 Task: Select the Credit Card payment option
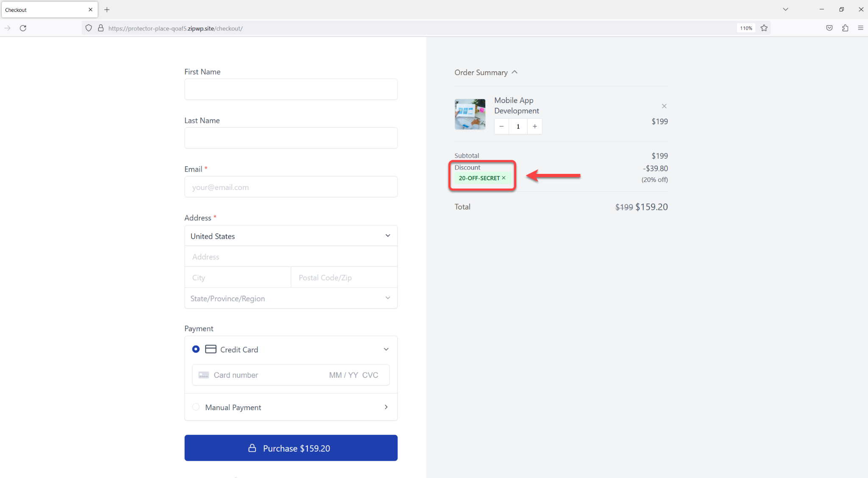tap(196, 349)
